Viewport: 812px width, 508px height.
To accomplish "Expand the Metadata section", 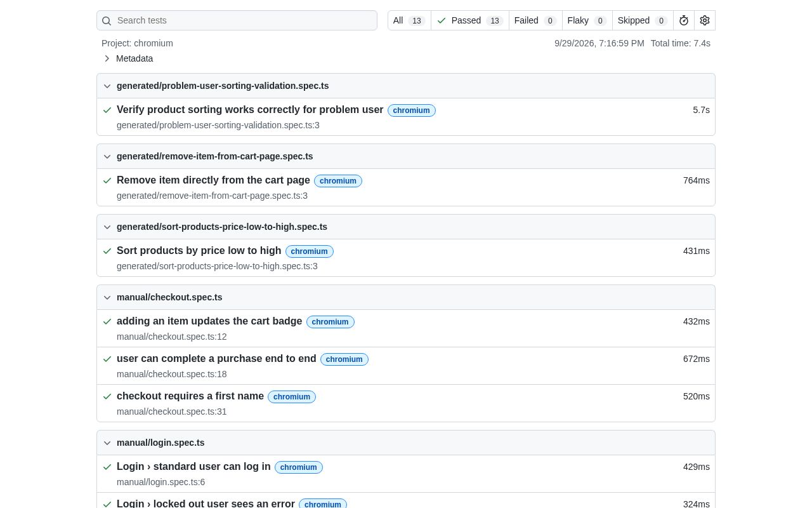I will [x=128, y=58].
